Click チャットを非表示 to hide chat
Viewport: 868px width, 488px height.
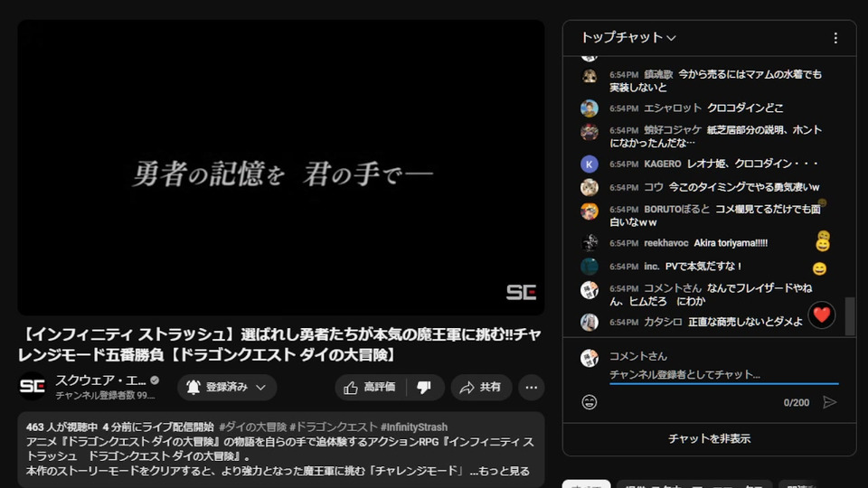[709, 439]
